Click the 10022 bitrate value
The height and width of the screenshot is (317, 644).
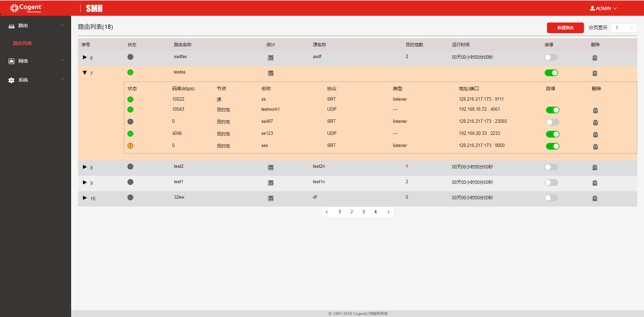(x=178, y=99)
